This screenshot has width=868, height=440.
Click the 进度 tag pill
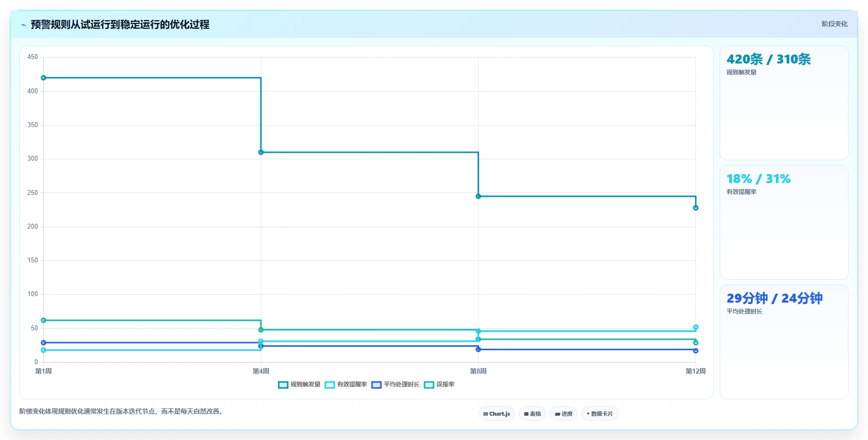(563, 414)
